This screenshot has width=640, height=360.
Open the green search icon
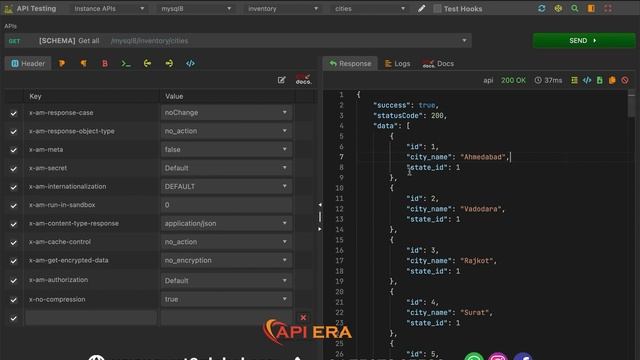[575, 8]
